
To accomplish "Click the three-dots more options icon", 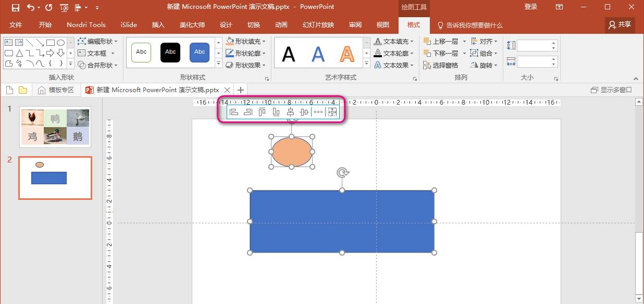I will pos(318,112).
